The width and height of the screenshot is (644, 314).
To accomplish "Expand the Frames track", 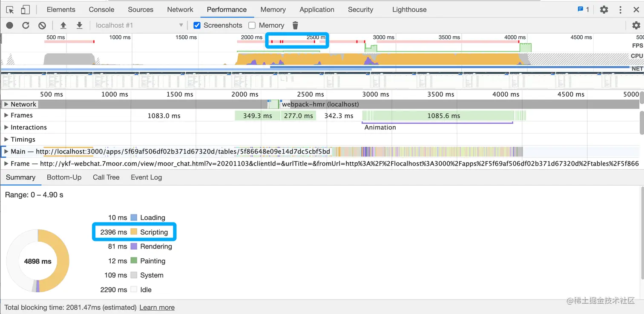I will (6, 115).
